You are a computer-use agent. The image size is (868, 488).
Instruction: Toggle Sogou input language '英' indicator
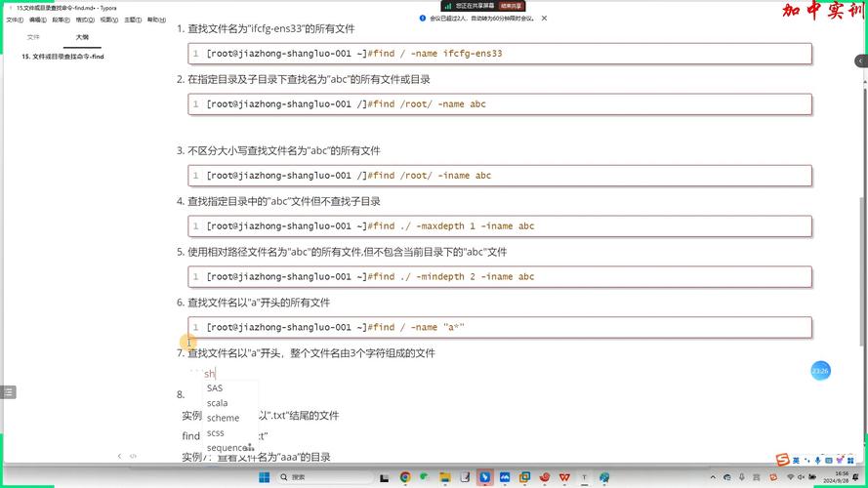point(796,461)
